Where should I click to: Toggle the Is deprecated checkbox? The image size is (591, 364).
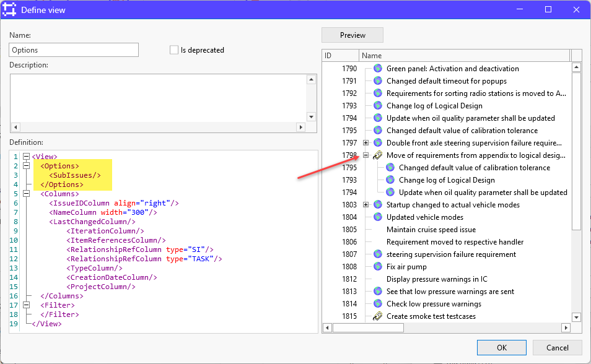(173, 50)
